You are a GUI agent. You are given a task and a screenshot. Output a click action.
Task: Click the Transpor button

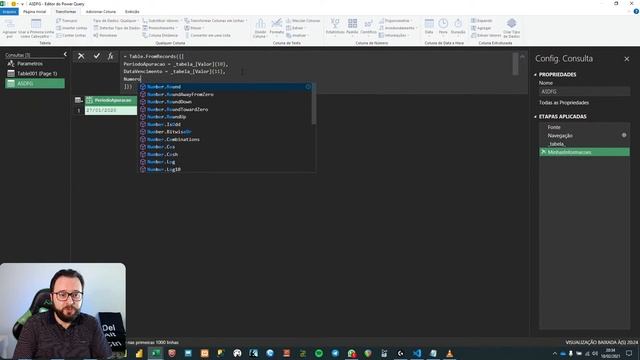[67, 20]
